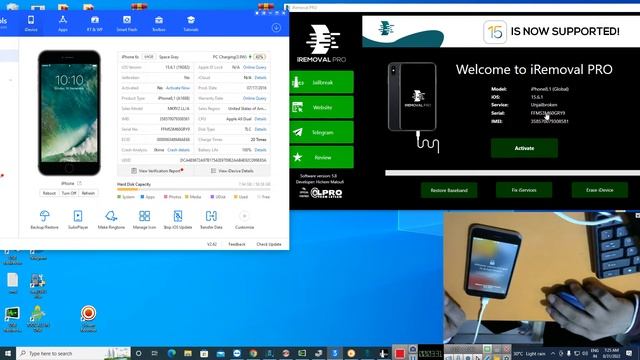
Task: Click the iRemoval PRO progress bar
Action: coord(513,173)
